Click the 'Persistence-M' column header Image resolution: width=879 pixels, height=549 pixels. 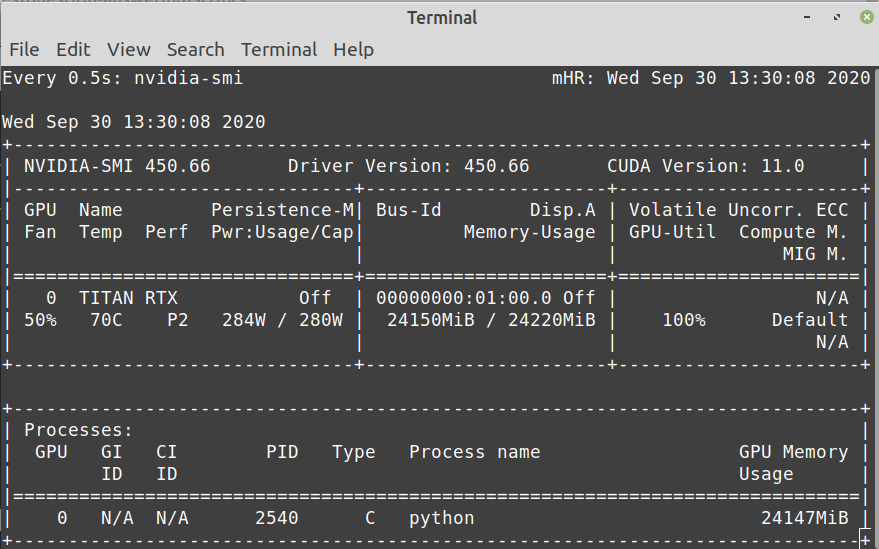(x=282, y=210)
